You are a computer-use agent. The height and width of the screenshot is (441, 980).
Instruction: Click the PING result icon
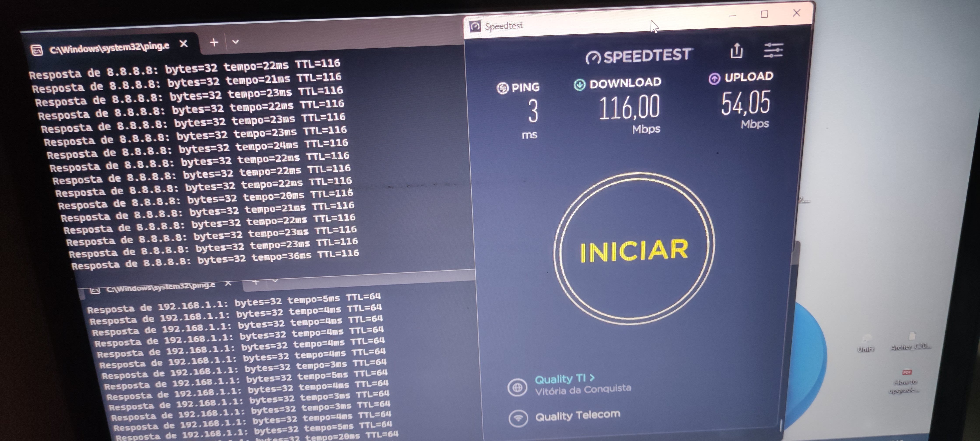pyautogui.click(x=502, y=88)
